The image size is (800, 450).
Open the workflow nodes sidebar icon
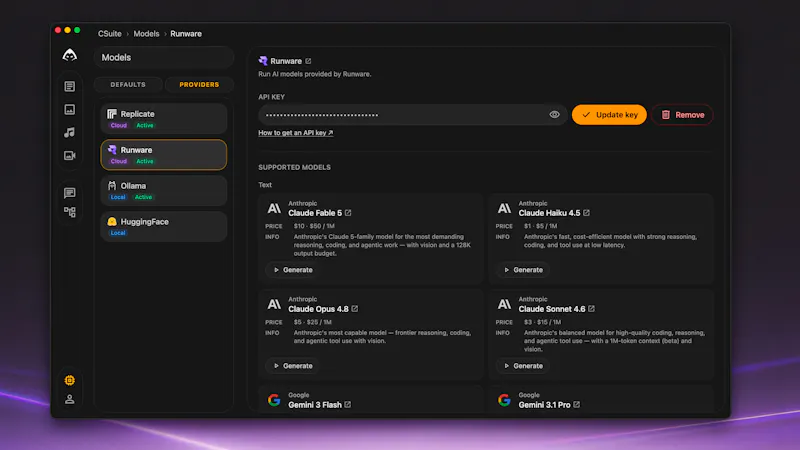pos(70,212)
